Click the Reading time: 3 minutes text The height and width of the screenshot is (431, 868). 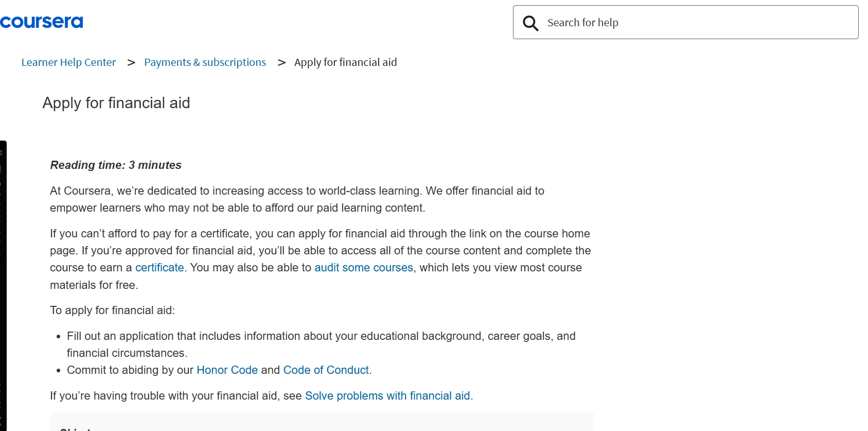115,165
